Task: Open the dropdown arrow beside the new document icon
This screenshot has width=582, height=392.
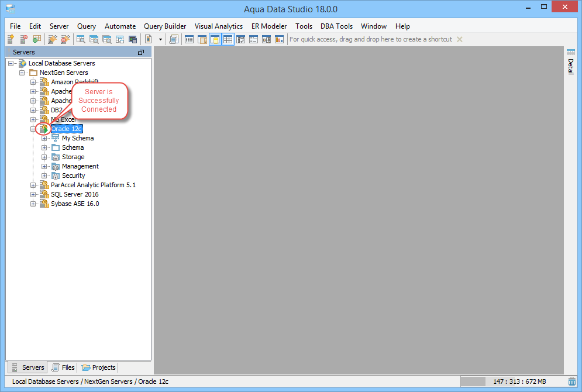Action: pyautogui.click(x=160, y=39)
